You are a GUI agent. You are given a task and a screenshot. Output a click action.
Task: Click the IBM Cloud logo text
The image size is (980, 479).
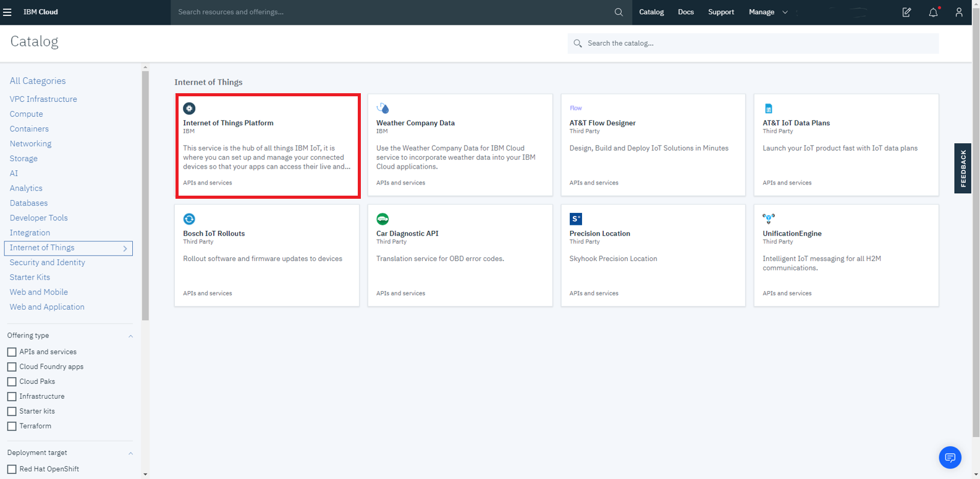(x=41, y=12)
